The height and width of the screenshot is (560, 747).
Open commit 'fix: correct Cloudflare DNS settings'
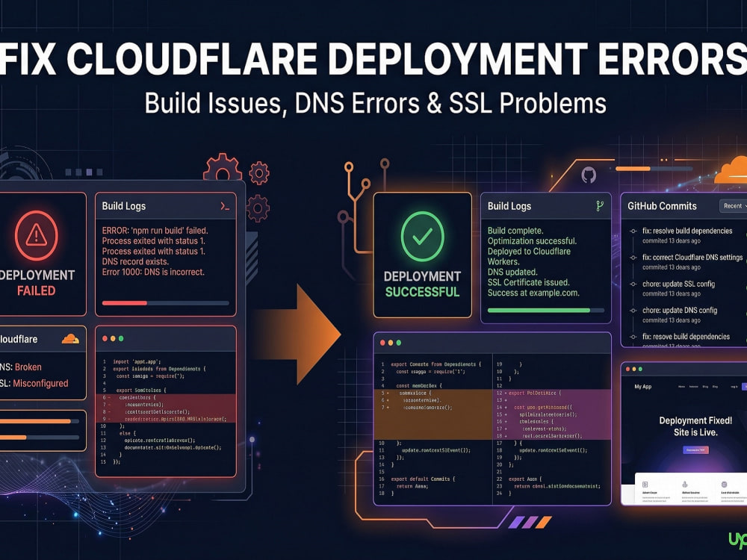[x=692, y=258]
